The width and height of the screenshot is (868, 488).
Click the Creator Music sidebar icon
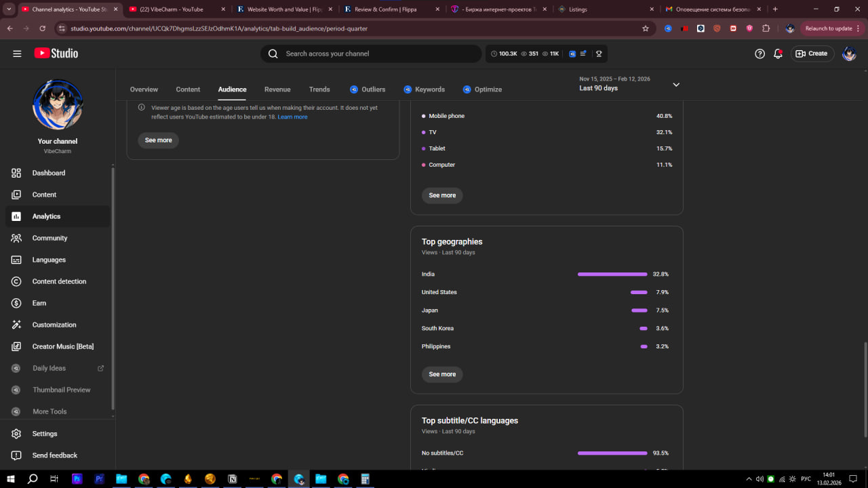[16, 346]
